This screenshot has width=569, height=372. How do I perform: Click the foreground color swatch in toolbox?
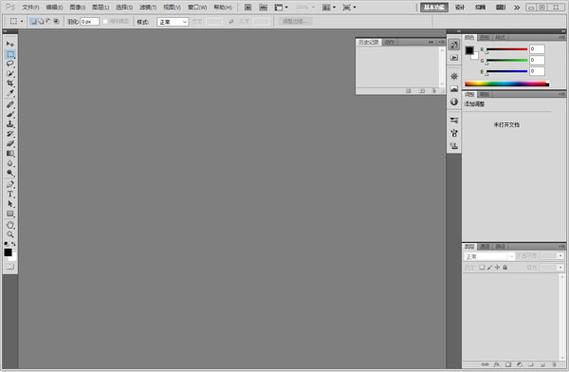8,252
